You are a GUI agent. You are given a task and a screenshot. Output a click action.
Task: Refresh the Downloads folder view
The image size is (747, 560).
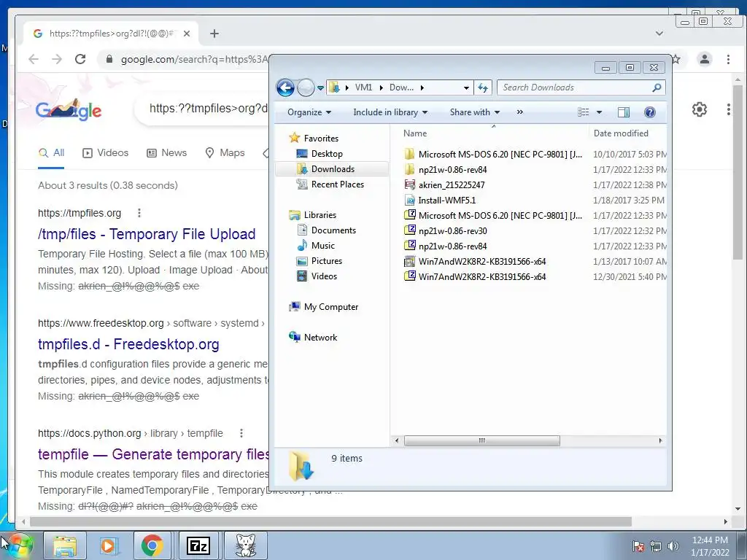click(483, 87)
